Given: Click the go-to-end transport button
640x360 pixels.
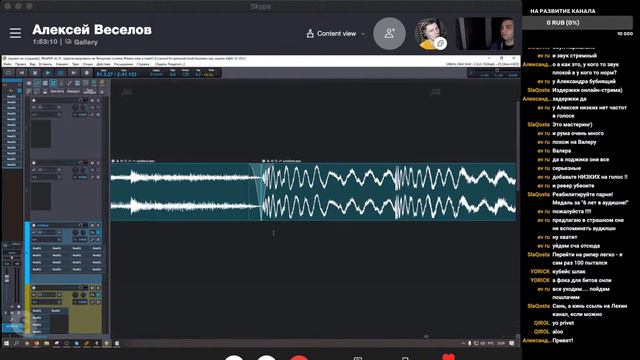Looking at the screenshot, I should click(73, 73).
